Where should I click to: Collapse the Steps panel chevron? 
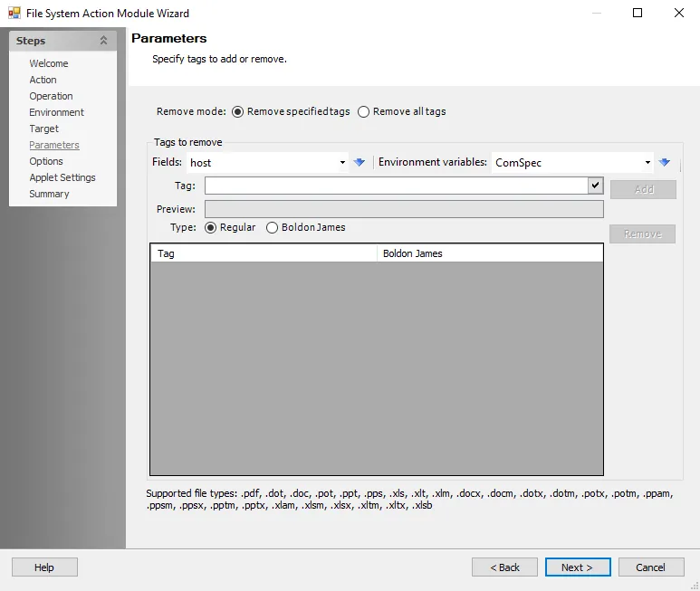tap(103, 41)
